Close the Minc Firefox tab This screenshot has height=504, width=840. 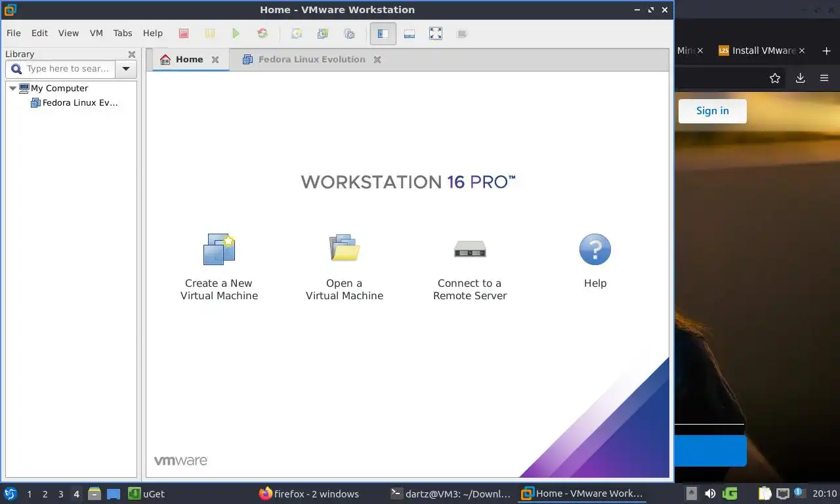[700, 51]
